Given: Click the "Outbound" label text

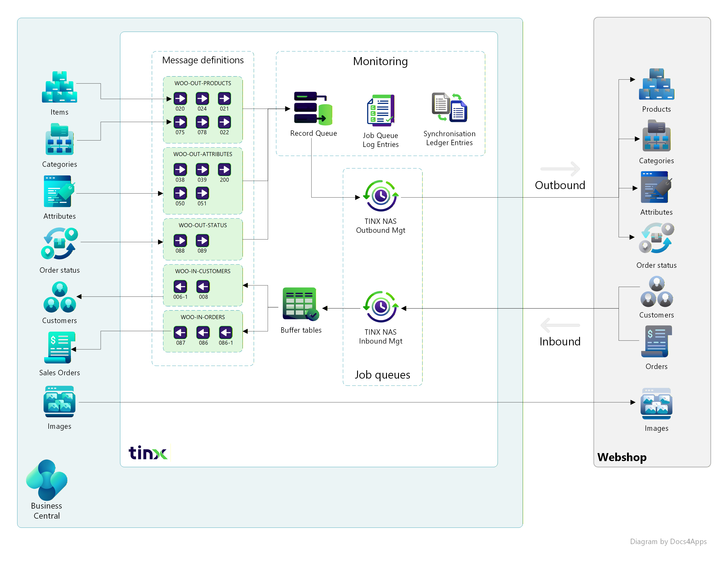Looking at the screenshot, I should point(560,185).
